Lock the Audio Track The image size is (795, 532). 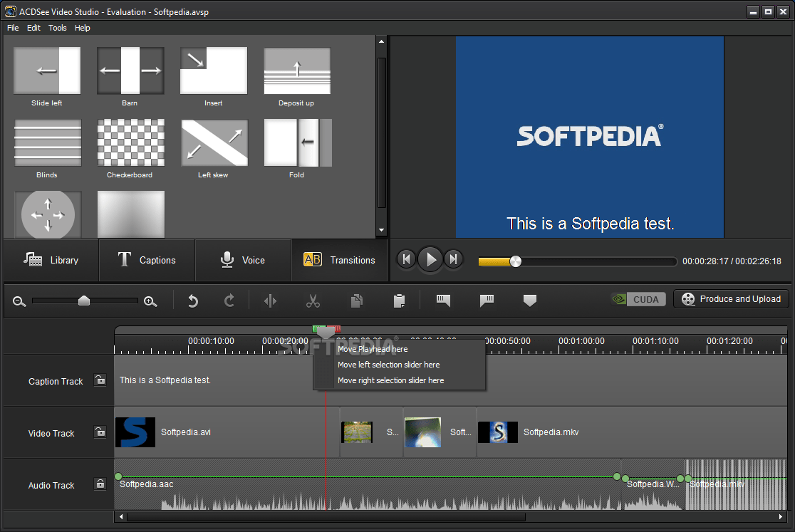pos(100,484)
